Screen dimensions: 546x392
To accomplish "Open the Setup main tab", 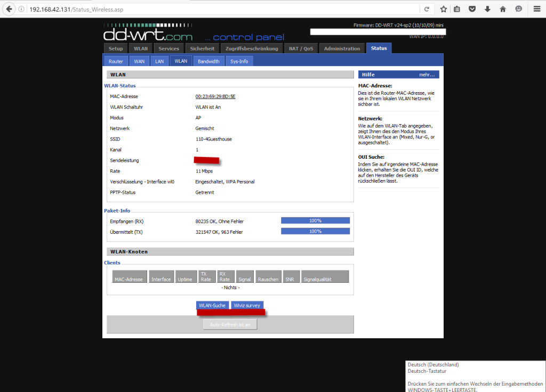I will pyautogui.click(x=116, y=48).
